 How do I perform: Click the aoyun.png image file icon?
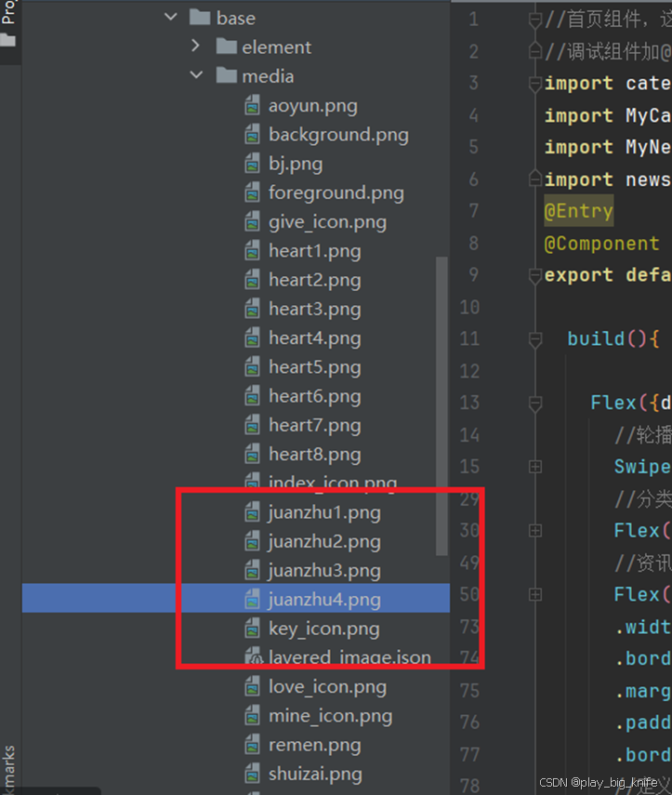252,106
